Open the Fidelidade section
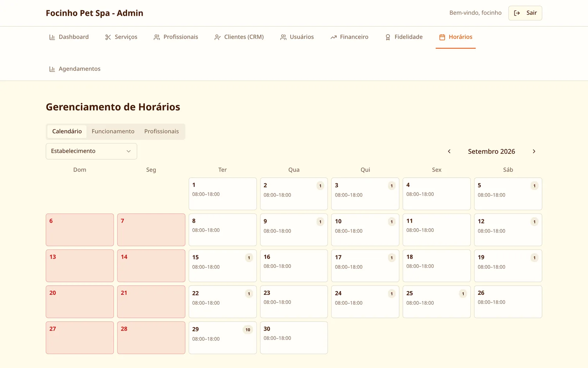Image resolution: width=588 pixels, height=368 pixels. click(404, 37)
